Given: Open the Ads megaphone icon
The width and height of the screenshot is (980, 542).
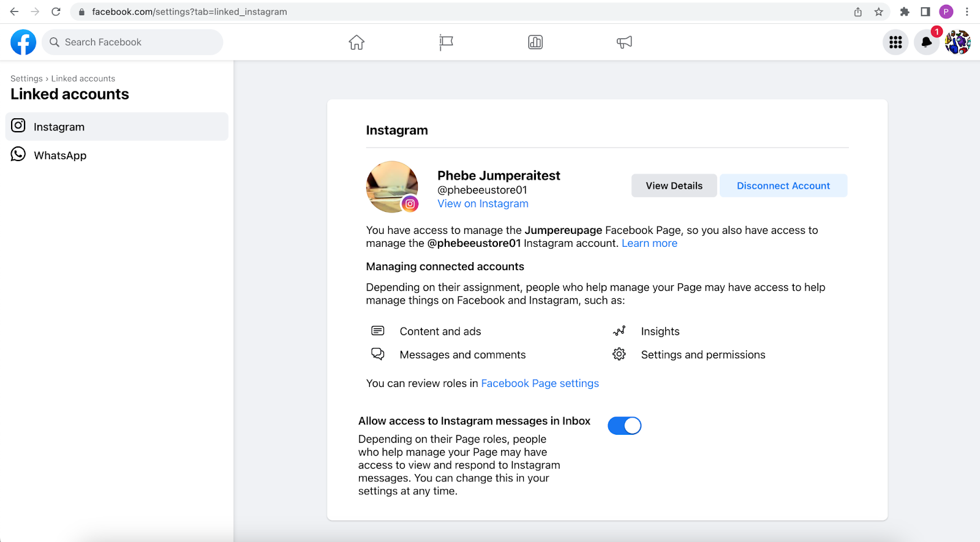Looking at the screenshot, I should point(624,42).
